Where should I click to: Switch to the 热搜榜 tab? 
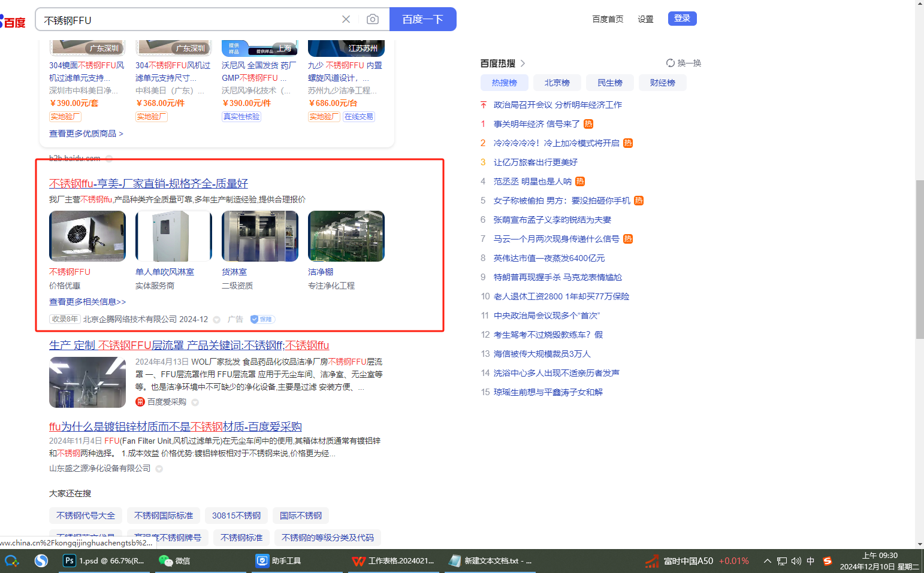[505, 83]
